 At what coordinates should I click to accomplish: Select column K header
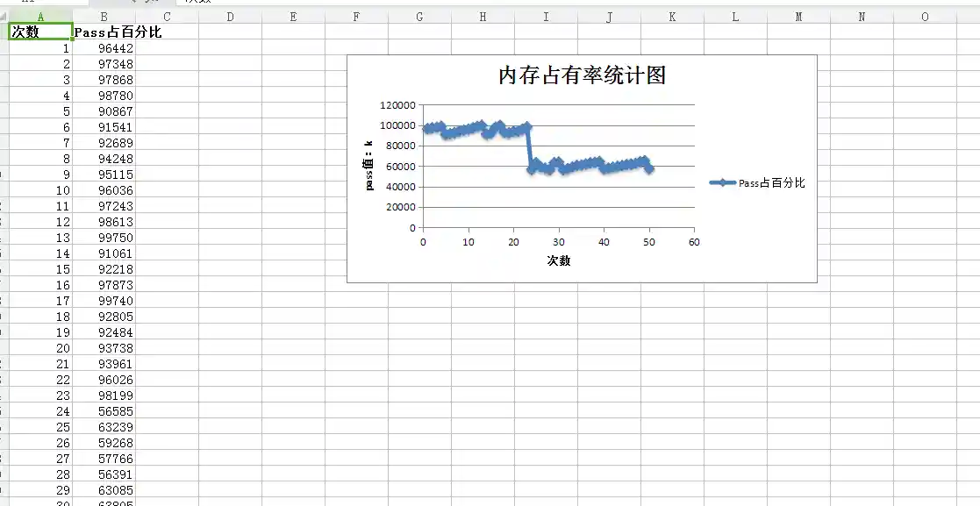pyautogui.click(x=672, y=17)
